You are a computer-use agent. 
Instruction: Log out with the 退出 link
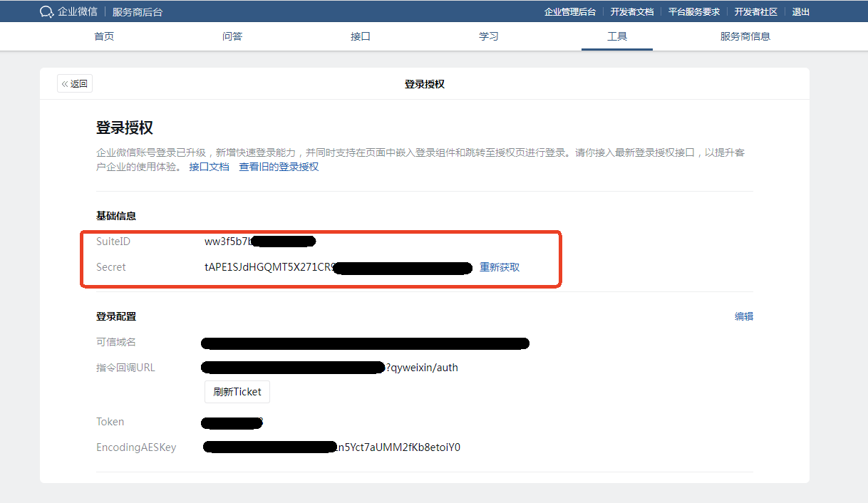pyautogui.click(x=801, y=12)
